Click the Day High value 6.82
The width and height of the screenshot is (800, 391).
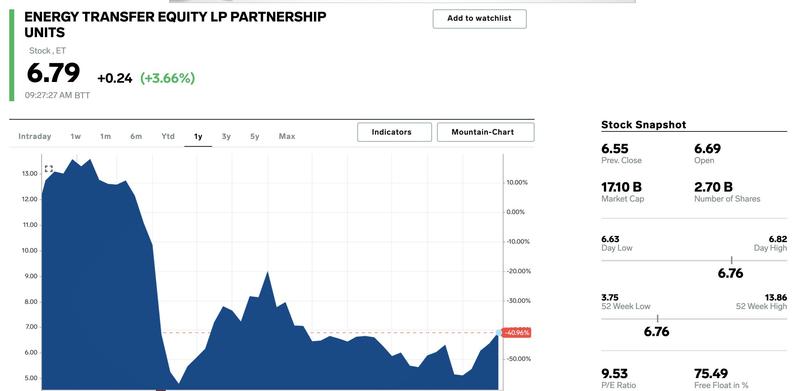[x=778, y=239]
